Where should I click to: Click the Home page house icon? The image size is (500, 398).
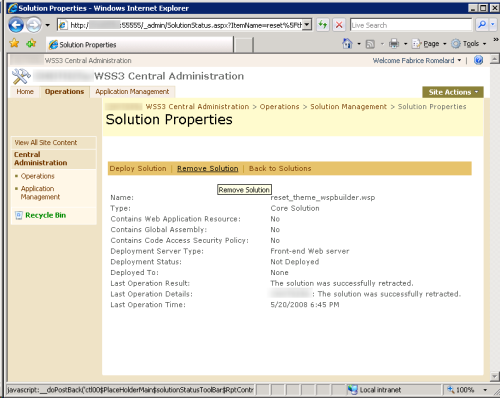tap(347, 44)
